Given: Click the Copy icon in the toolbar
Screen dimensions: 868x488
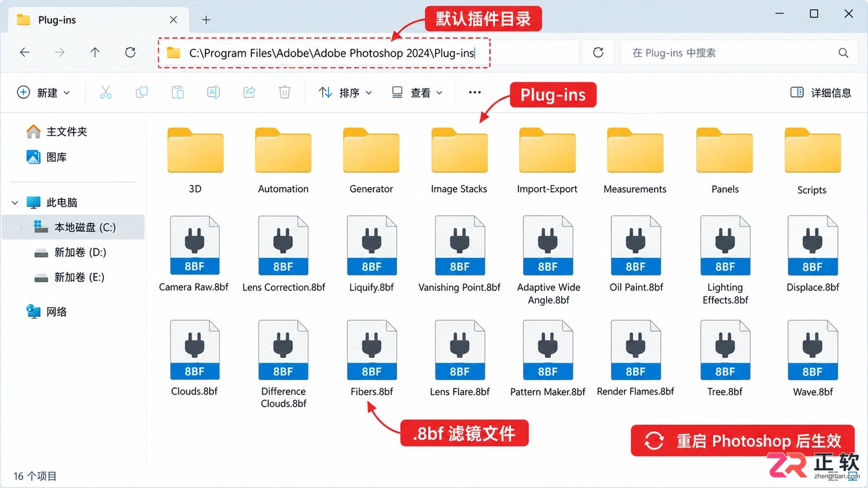Looking at the screenshot, I should (x=142, y=92).
